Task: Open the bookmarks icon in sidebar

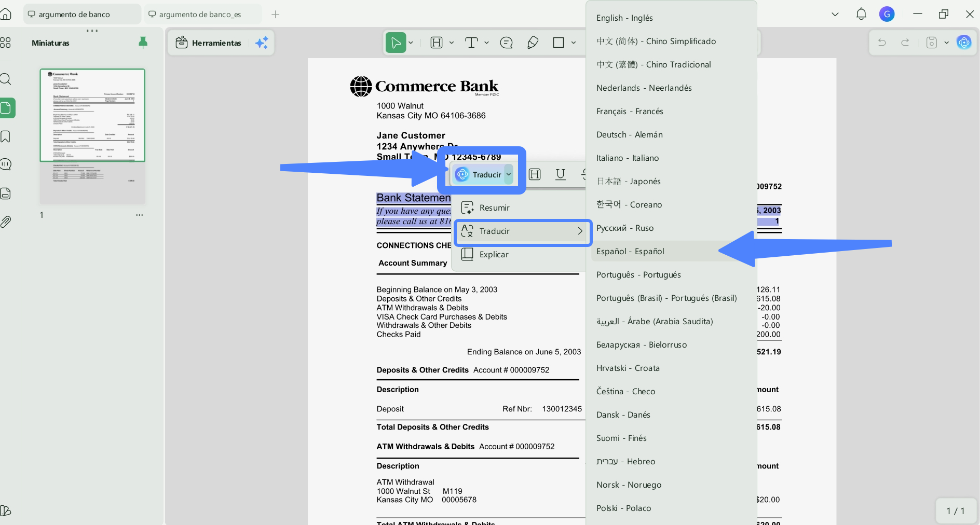Action: point(5,136)
